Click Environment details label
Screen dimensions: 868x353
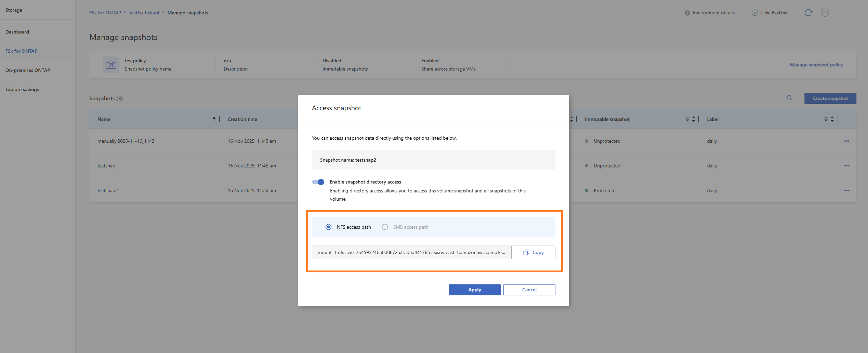coord(713,13)
